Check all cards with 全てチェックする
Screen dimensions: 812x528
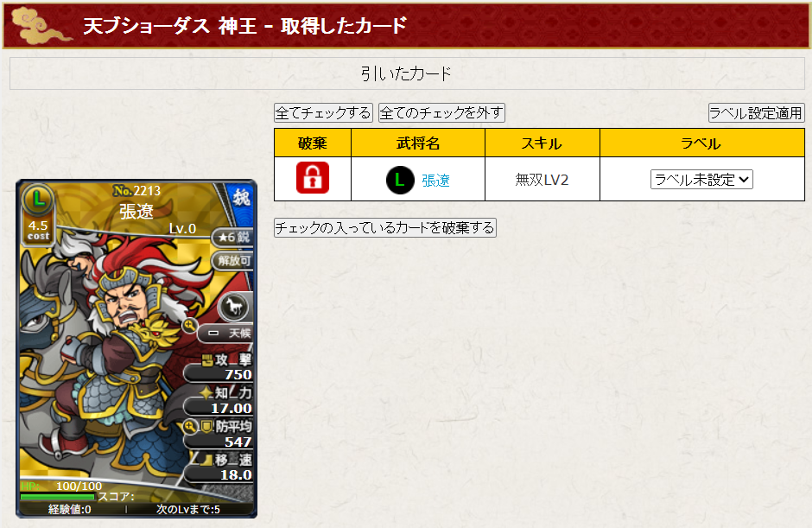(x=323, y=113)
